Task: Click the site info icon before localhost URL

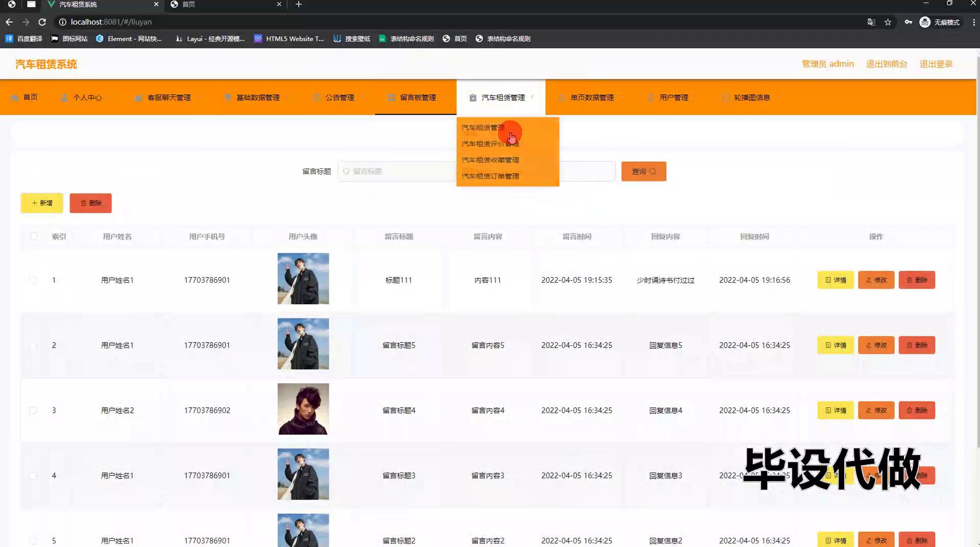Action: (63, 22)
